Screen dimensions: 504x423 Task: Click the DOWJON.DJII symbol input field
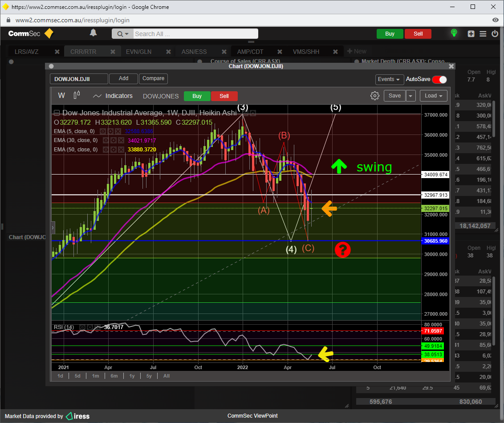pos(79,79)
